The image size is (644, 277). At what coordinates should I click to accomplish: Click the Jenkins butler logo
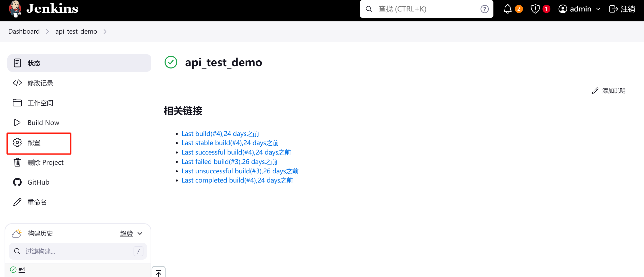coord(15,9)
